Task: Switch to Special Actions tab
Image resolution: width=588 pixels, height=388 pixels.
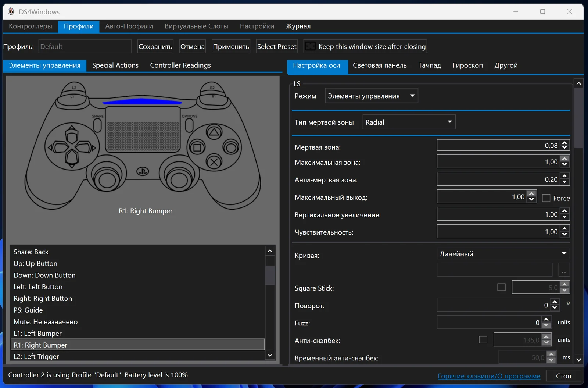Action: click(115, 65)
